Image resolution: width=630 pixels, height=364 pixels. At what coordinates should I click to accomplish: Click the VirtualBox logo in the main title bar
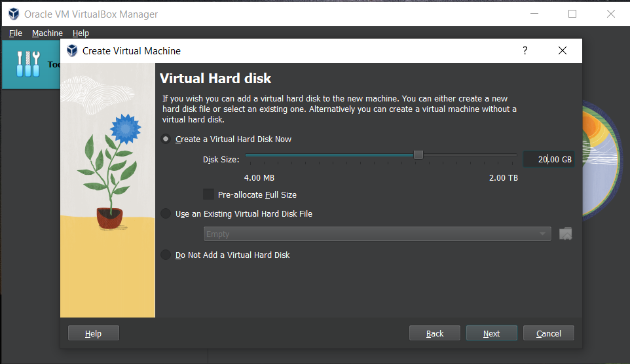click(13, 14)
